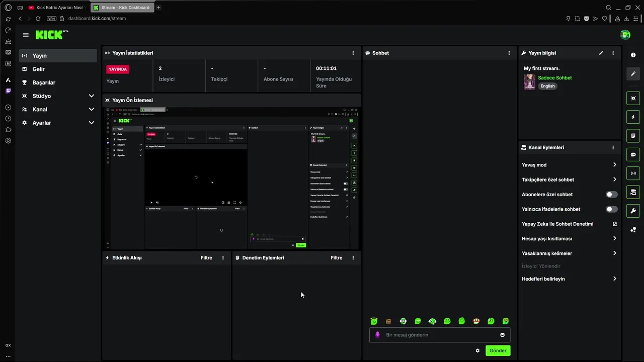Screen dimensions: 644x362
Task: Click the Sadece Sohbet category link
Action: point(555,78)
